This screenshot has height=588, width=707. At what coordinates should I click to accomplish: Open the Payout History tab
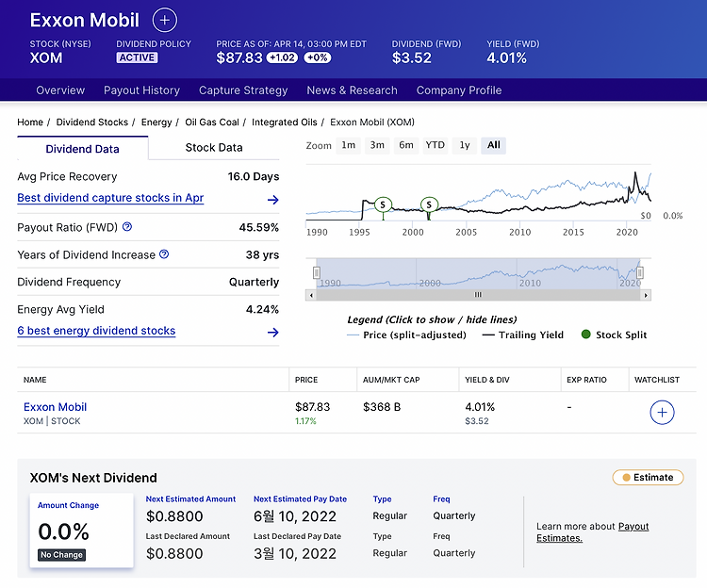141,90
